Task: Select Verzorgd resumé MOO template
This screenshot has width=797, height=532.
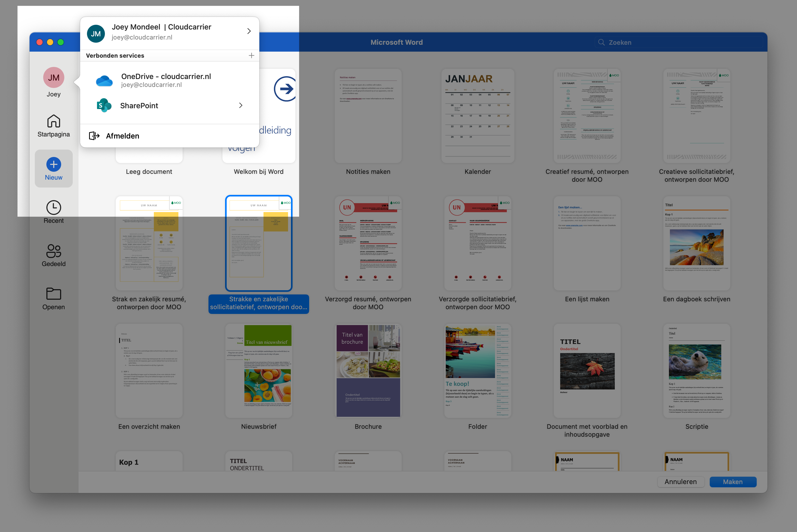Action: coord(368,243)
